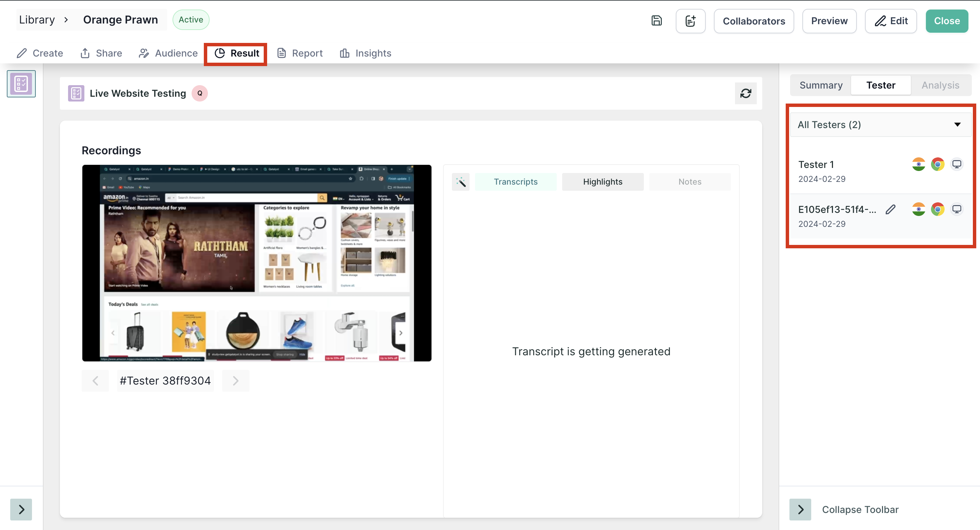The width and height of the screenshot is (980, 530).
Task: Click the add note document icon
Action: point(690,21)
